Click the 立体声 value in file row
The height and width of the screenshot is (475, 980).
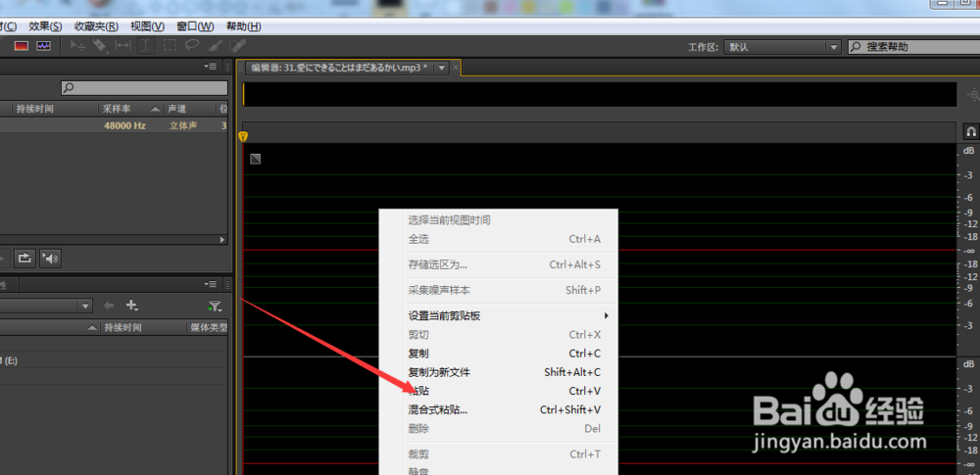[183, 125]
